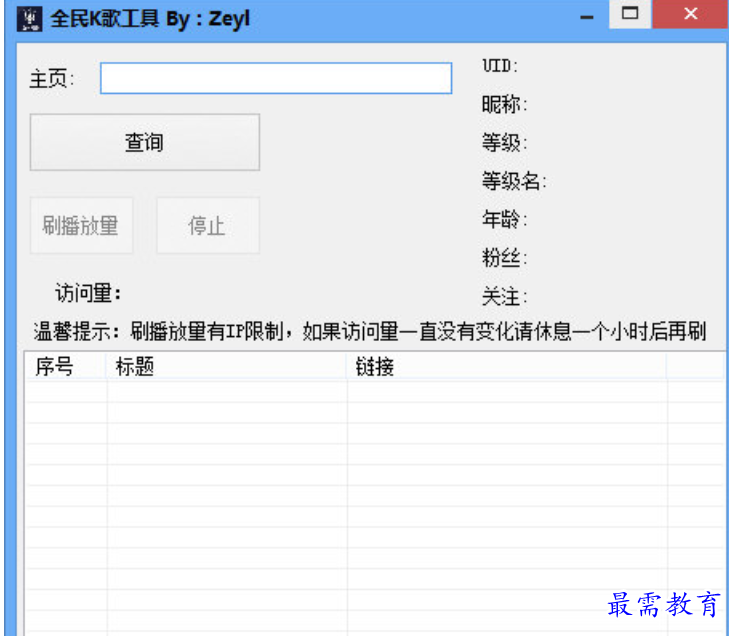Click the 序号 column header
The width and height of the screenshot is (729, 636).
[66, 367]
